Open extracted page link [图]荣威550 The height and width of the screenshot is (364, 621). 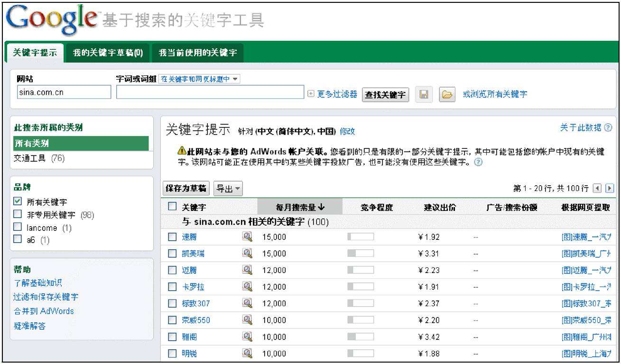(x=586, y=320)
